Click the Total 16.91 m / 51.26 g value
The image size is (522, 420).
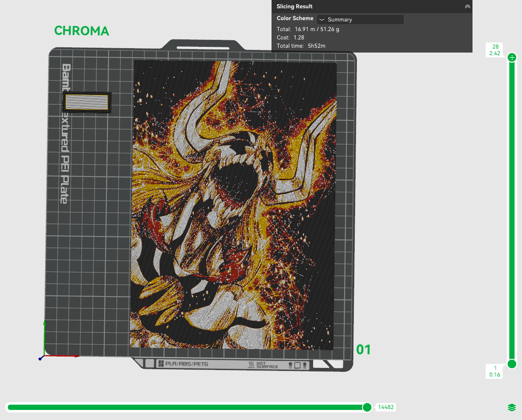click(x=317, y=29)
